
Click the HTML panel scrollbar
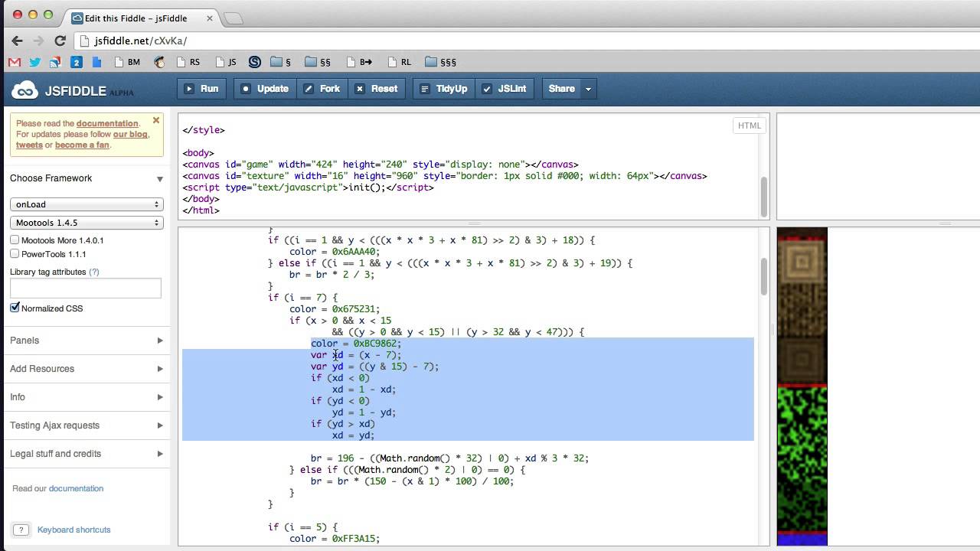point(763,197)
